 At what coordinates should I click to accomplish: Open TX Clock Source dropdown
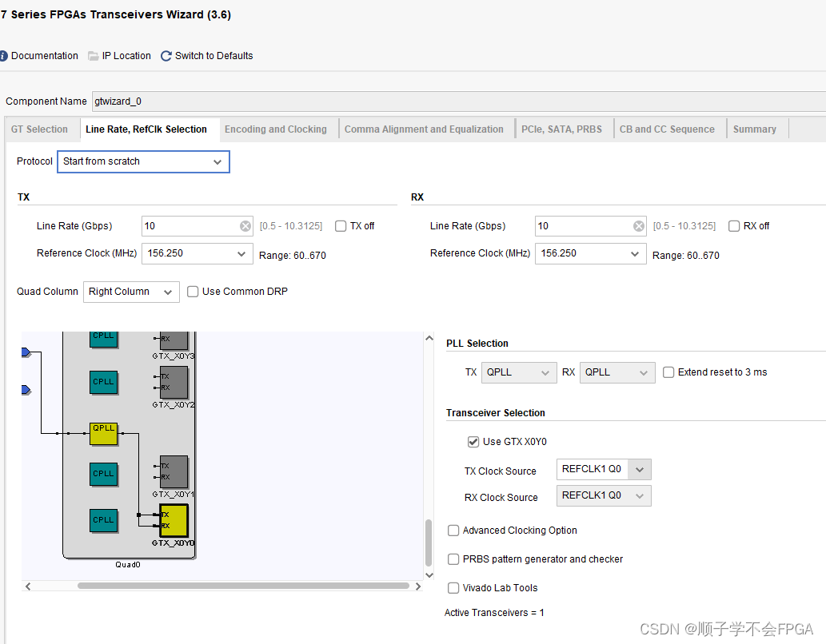tap(604, 469)
